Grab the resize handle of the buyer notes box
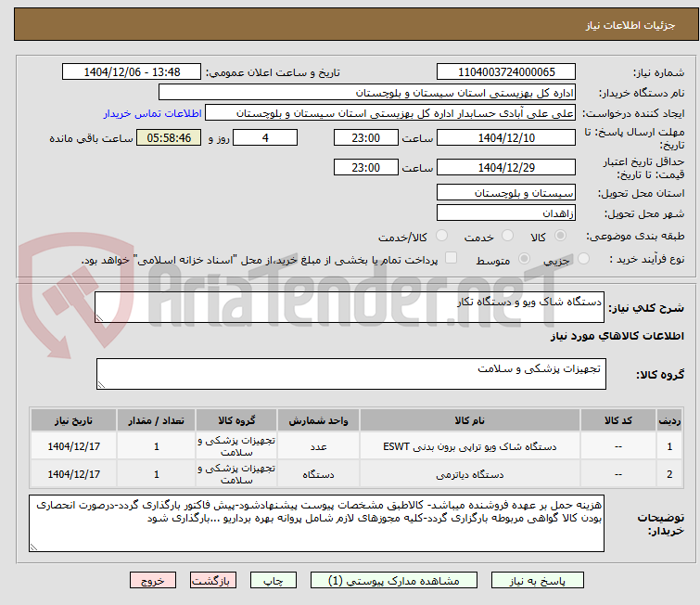Screen dimensions: 700x605 coord(33,547)
